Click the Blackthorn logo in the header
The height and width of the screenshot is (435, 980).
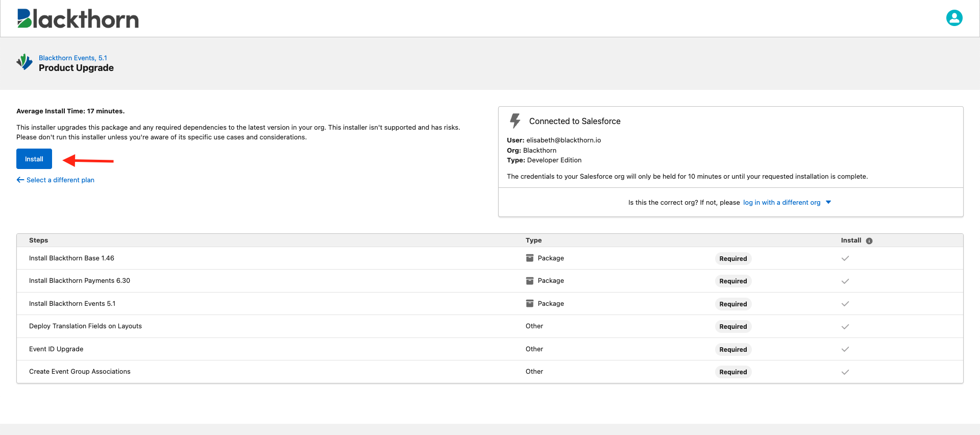pyautogui.click(x=78, y=18)
